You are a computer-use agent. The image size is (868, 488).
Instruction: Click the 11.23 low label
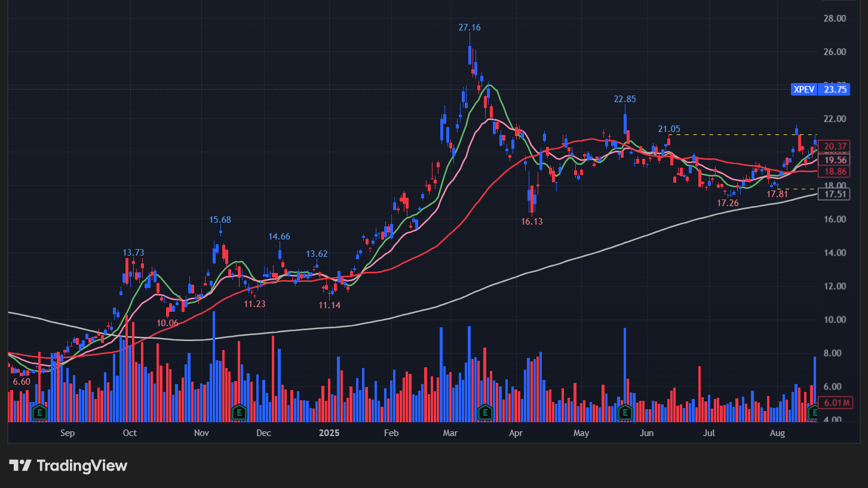pyautogui.click(x=254, y=304)
